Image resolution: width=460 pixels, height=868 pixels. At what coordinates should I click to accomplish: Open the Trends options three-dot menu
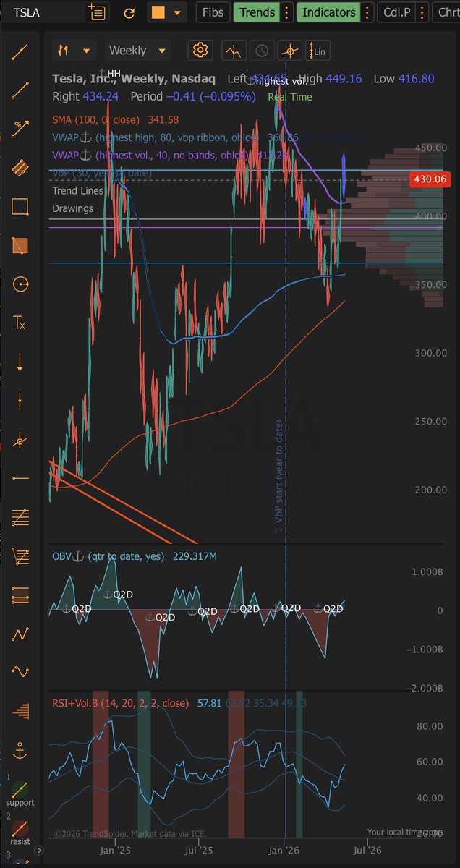(x=287, y=12)
